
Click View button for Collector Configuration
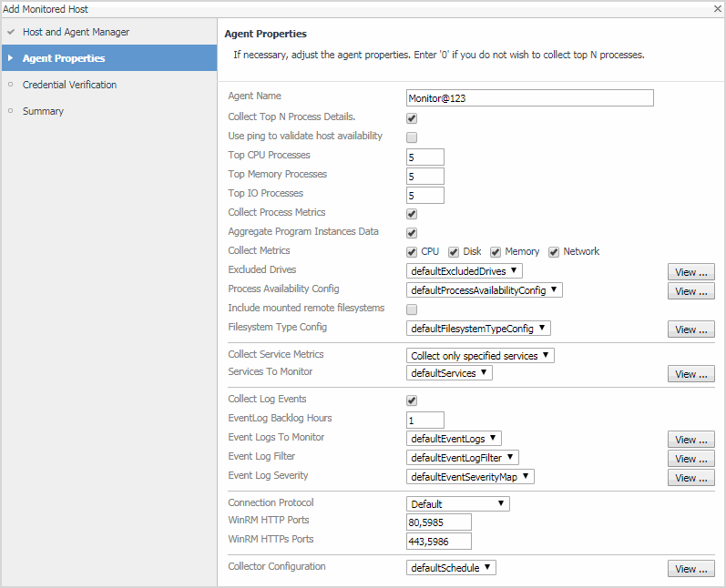[x=691, y=569]
